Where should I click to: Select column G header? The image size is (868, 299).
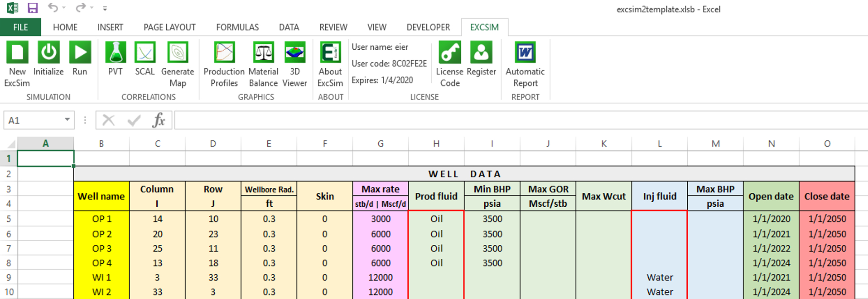click(381, 144)
